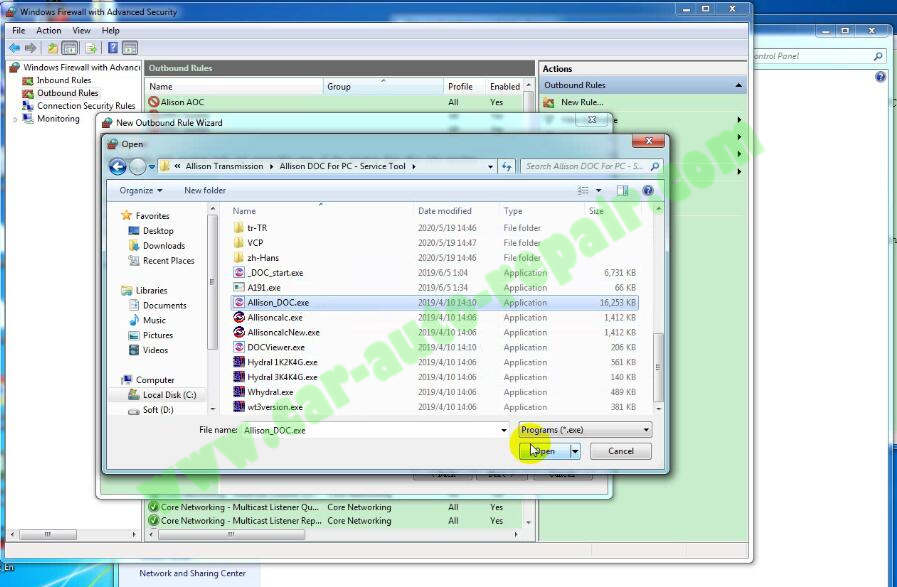Open the change view dropdown arrow

click(x=599, y=191)
